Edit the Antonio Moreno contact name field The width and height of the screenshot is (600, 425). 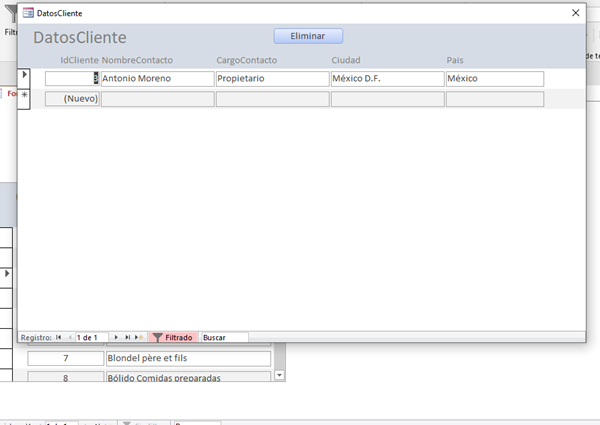pos(158,78)
